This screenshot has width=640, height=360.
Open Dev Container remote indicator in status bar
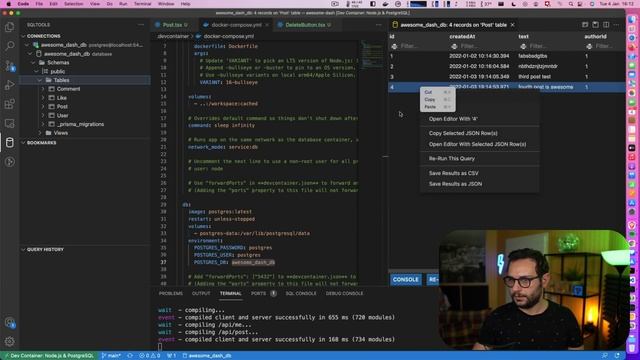point(48,356)
